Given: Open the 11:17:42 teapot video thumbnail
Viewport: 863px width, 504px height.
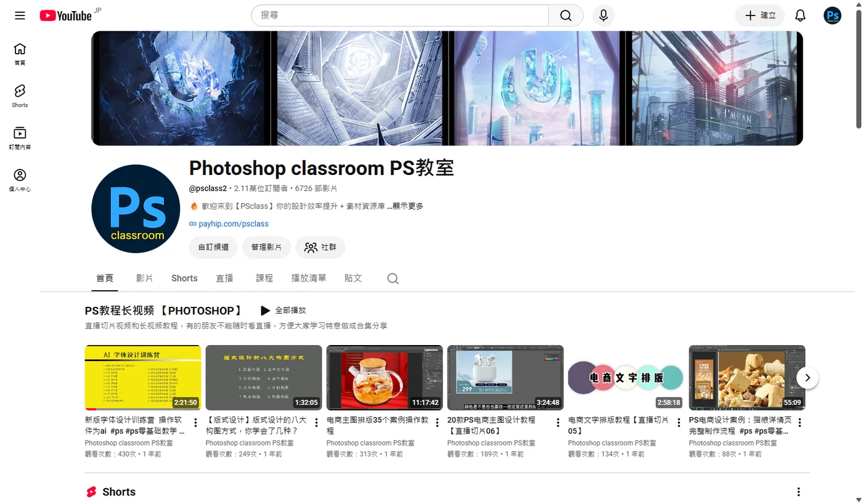Looking at the screenshot, I should (x=385, y=378).
